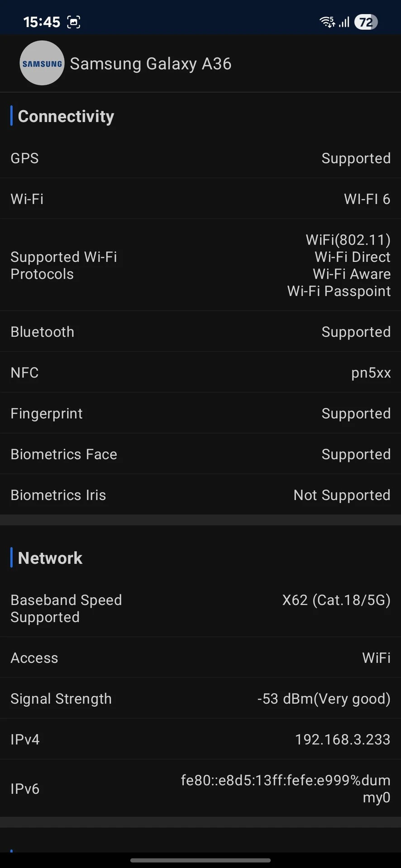Viewport: 401px width, 868px height.
Task: Tap the Signal Strength value
Action: 324,698
